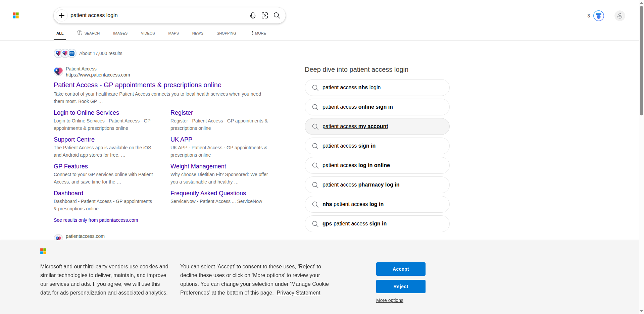Switch to the Videos tab
644x314 pixels.
tap(148, 33)
